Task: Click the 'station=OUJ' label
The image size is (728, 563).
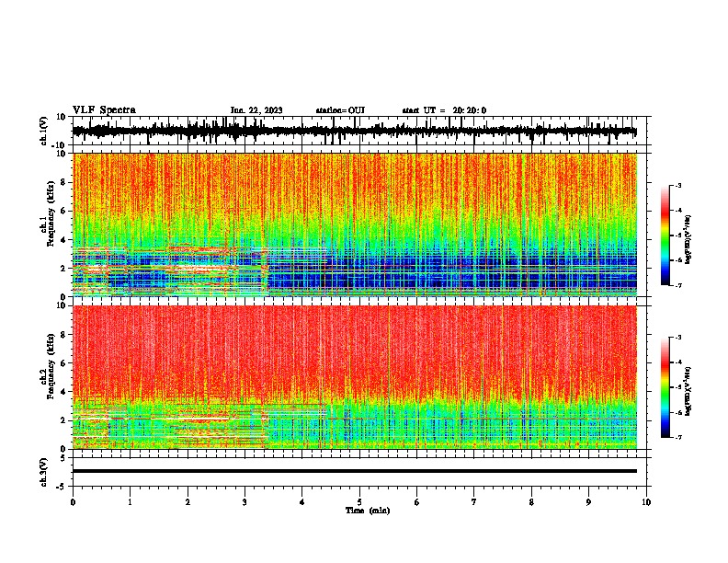Action: 340,110
